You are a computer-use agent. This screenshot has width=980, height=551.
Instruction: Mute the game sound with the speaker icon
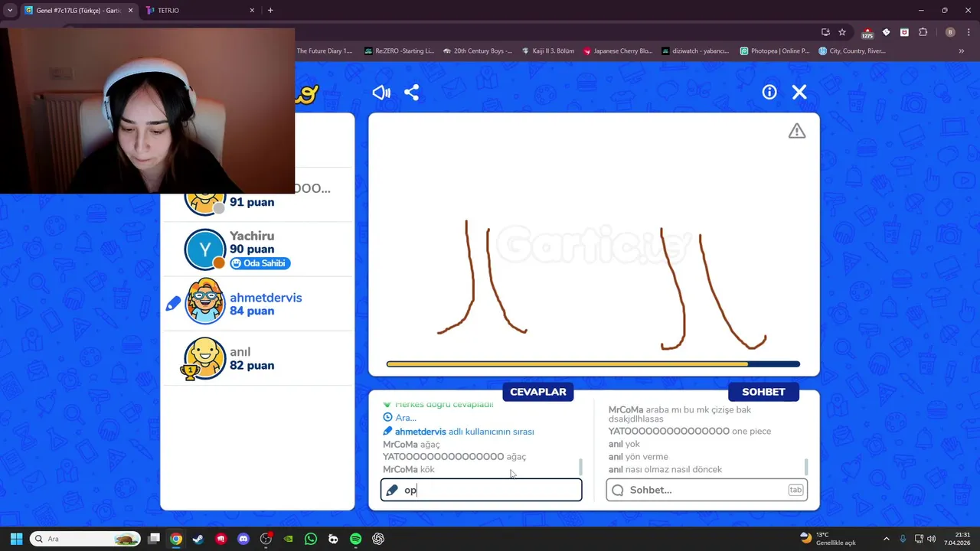coord(381,93)
